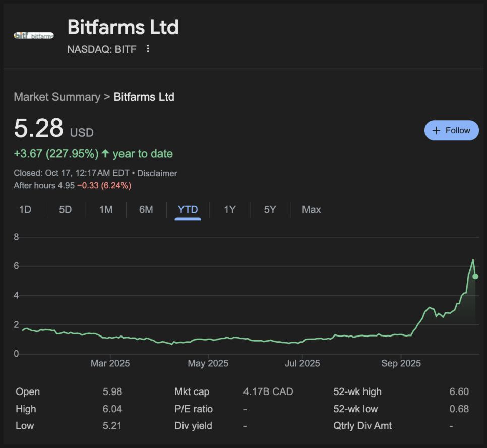Click the Sep 2025 axis label

401,363
